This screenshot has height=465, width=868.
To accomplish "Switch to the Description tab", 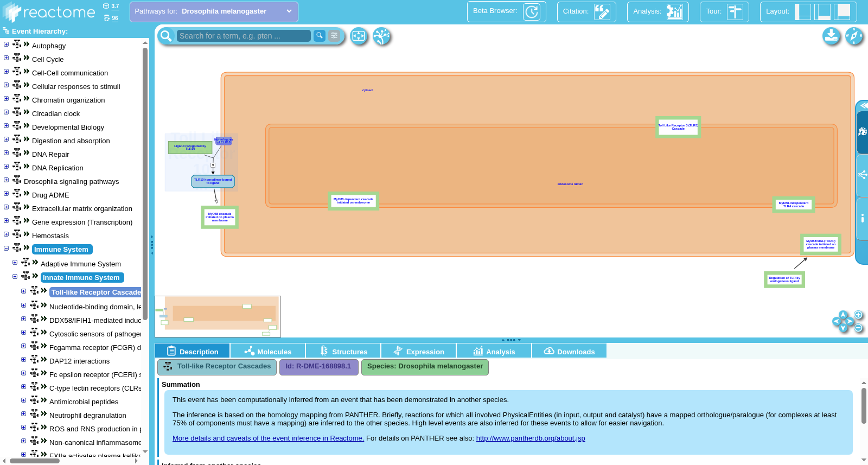I will click(192, 351).
